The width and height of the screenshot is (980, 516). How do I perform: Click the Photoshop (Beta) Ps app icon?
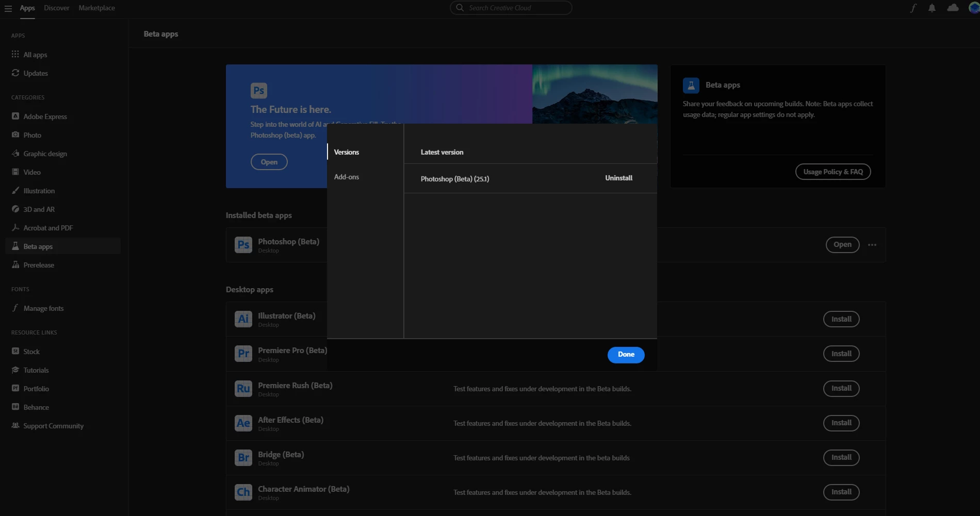(243, 245)
